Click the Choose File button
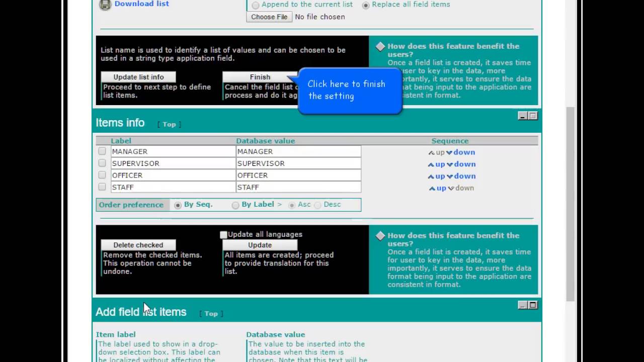Screen dimensions: 644x362 tap(269, 17)
